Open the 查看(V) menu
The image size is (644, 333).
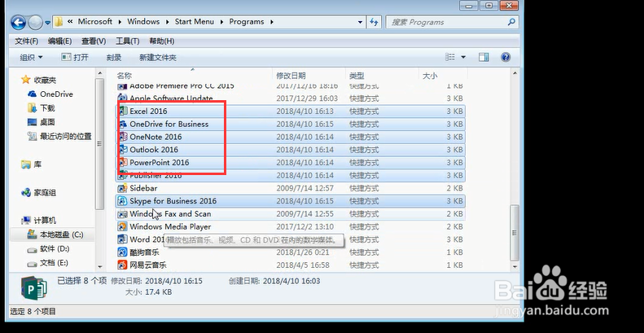click(94, 41)
